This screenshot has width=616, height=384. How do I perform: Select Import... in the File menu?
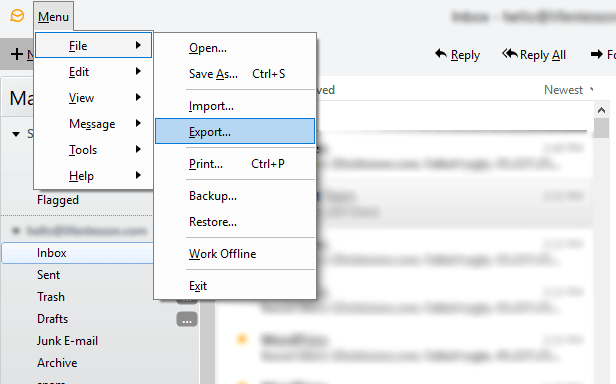pyautogui.click(x=235, y=106)
